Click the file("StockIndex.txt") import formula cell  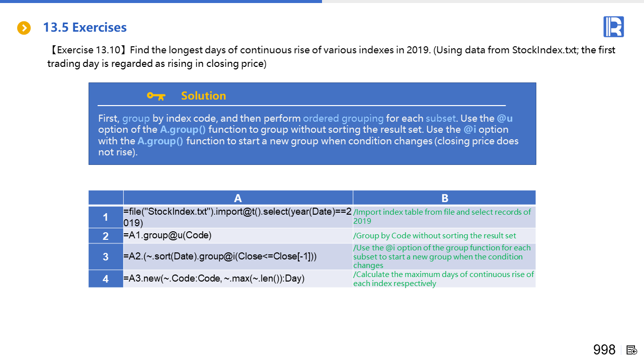coord(238,217)
